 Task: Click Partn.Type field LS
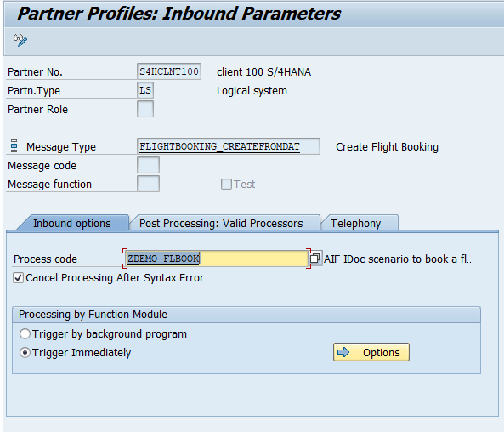coord(145,90)
